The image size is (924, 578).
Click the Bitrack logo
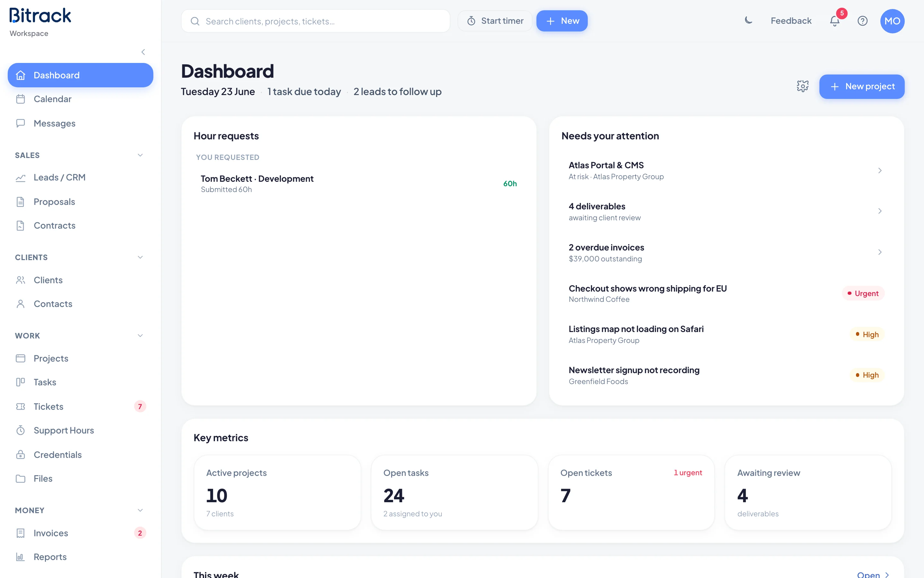tap(40, 16)
